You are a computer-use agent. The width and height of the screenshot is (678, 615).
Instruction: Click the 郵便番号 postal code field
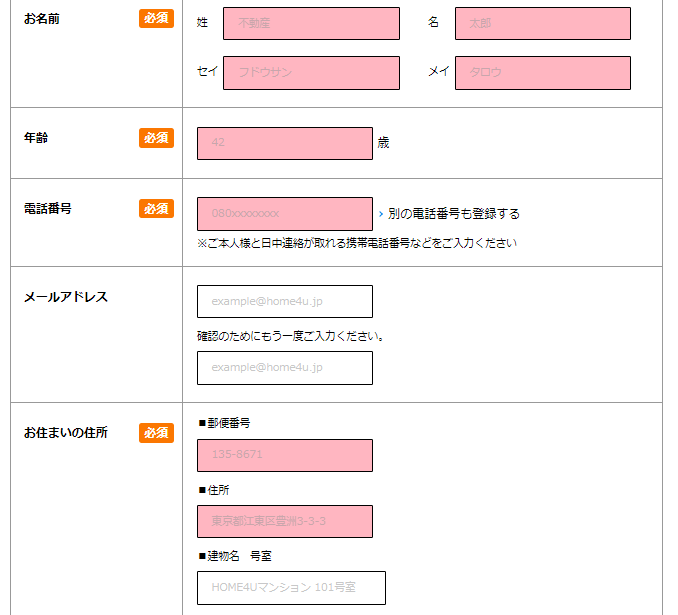coord(285,455)
